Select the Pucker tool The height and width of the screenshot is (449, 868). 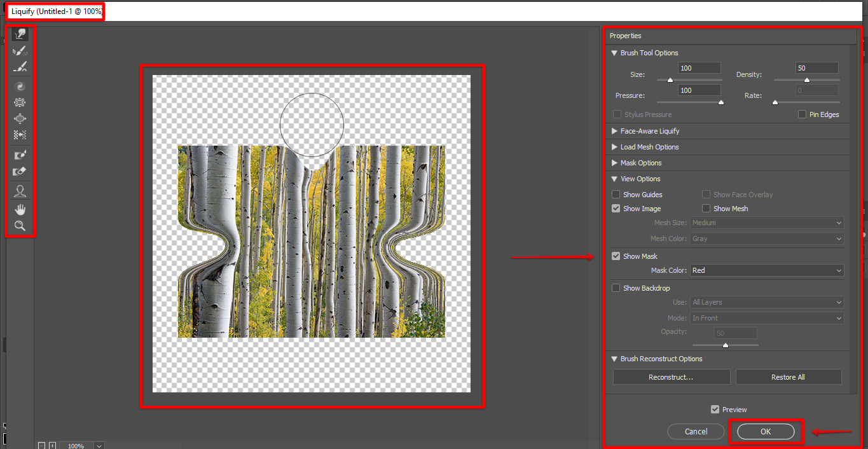click(x=20, y=102)
